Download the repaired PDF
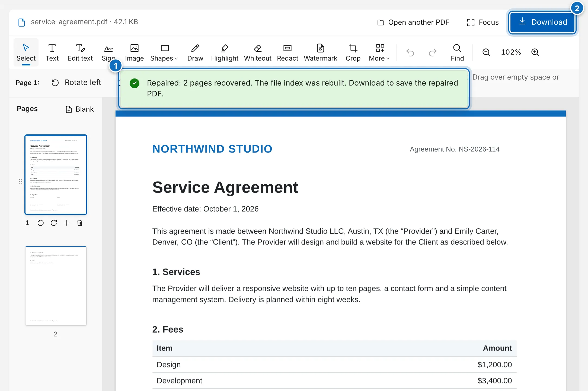Viewport: 588px width, 391px height. pos(542,22)
